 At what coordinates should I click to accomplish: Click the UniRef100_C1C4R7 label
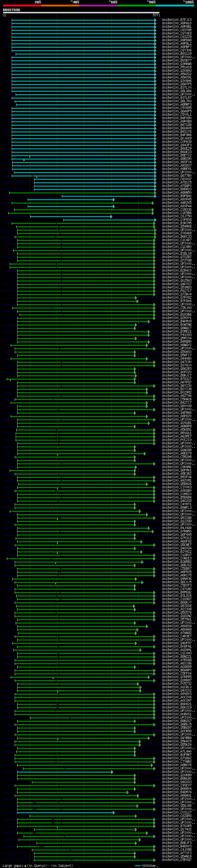point(176,240)
